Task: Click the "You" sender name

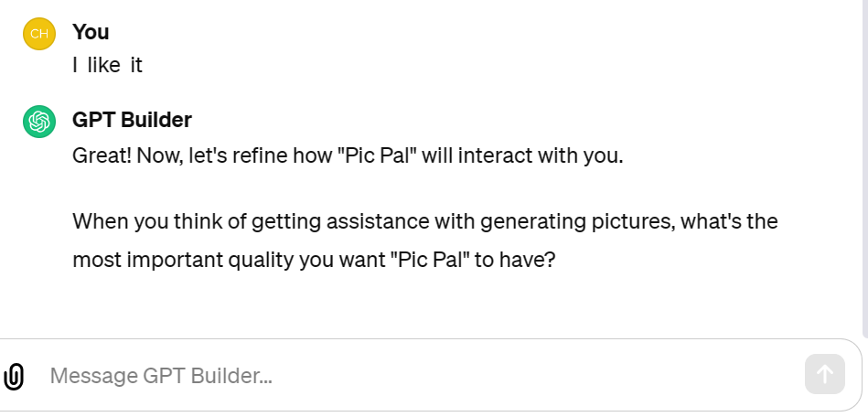Action: coord(91,32)
